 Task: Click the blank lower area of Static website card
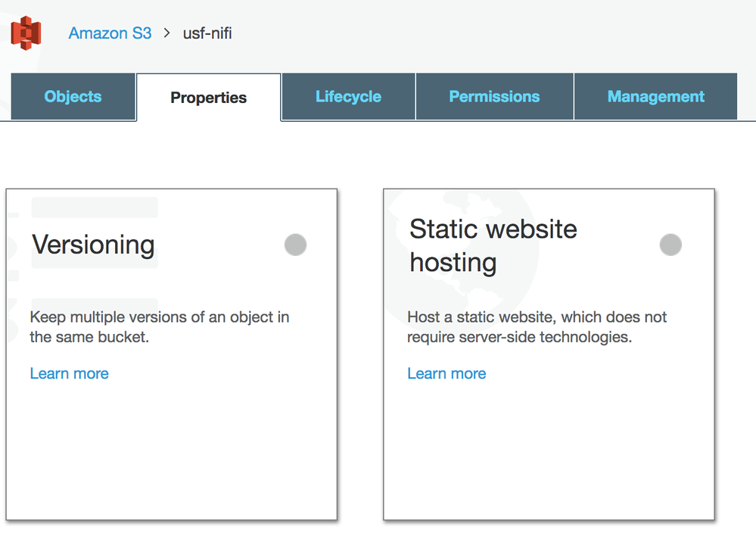[x=549, y=454]
